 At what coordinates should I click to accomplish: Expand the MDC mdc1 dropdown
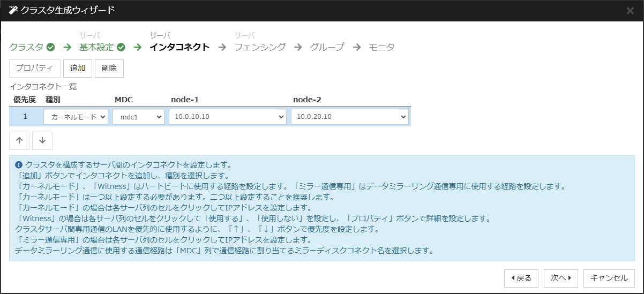tap(138, 117)
